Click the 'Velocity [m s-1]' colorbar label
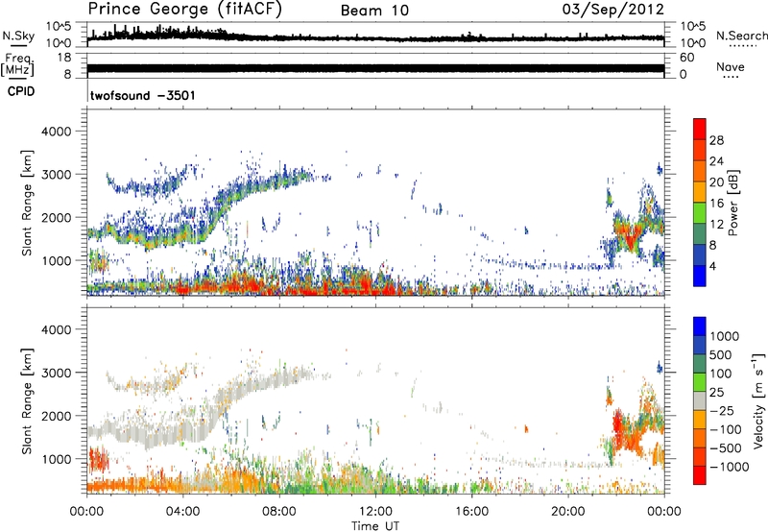Viewport: 768px width, 532px height. coord(758,400)
